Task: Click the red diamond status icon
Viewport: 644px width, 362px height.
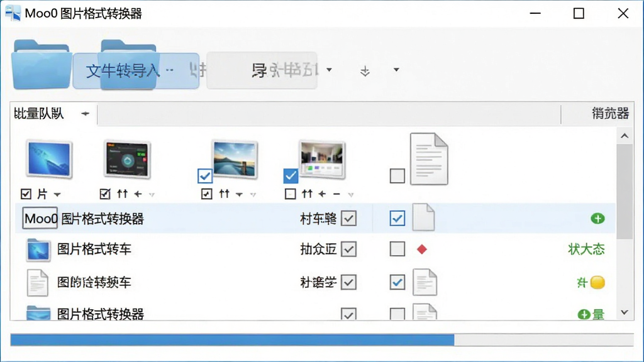Action: 422,249
